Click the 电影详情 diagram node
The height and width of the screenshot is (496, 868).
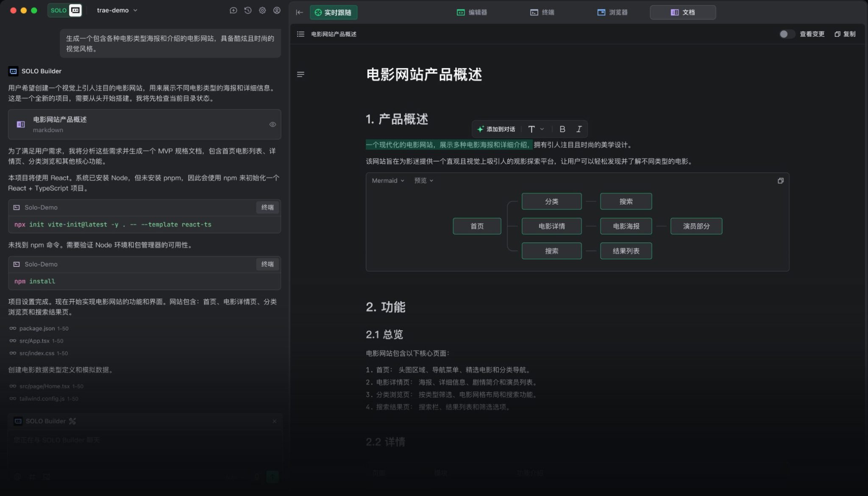pyautogui.click(x=551, y=226)
